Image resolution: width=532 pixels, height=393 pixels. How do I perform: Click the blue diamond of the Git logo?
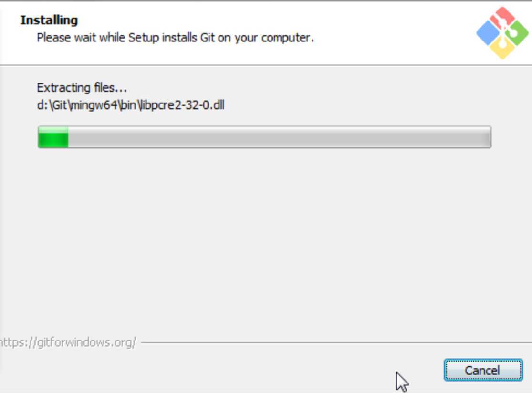click(488, 33)
